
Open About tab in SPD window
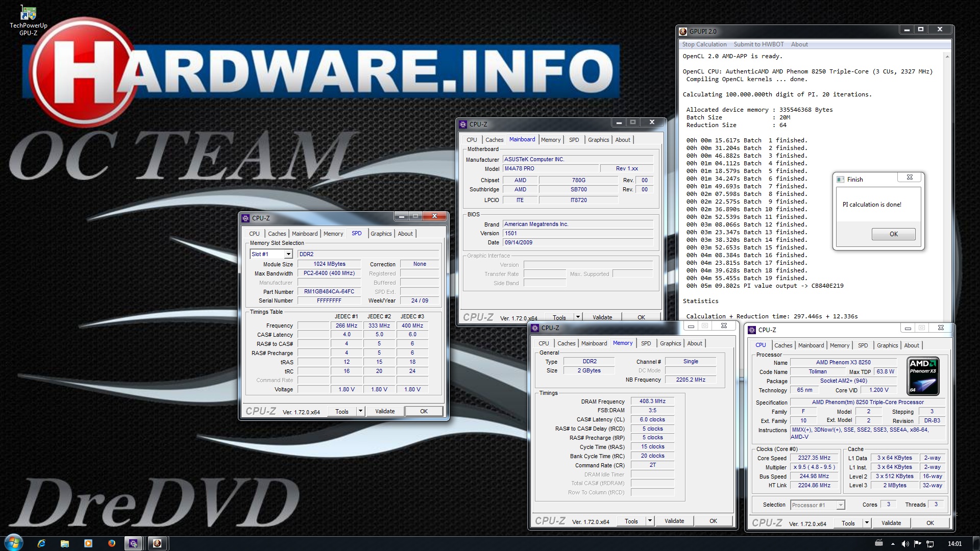coord(405,234)
